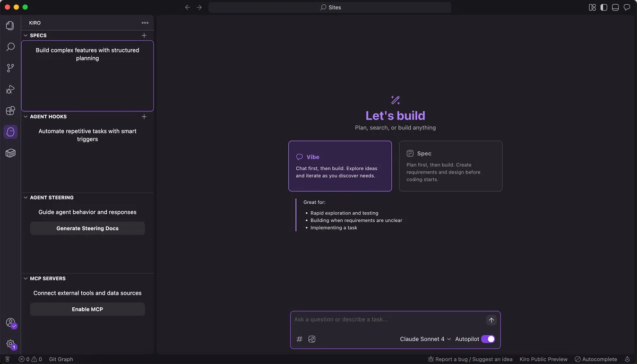Viewport: 637px width, 364px height.
Task: Click the KIRO panel more actions ellipsis
Action: click(x=145, y=23)
